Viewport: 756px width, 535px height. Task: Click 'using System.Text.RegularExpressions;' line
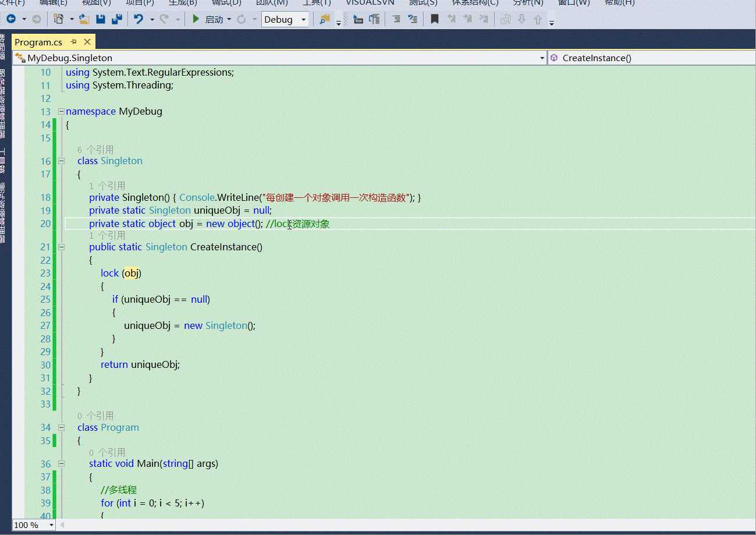(x=150, y=72)
